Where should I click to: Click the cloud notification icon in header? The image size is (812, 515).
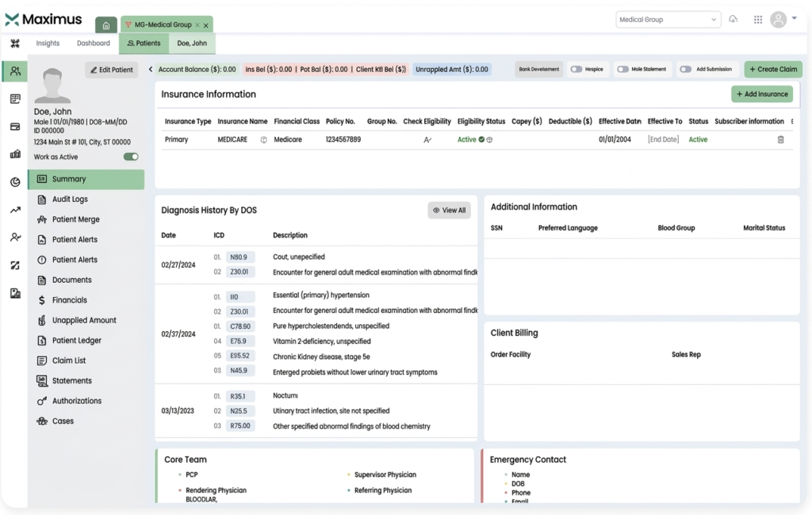tap(733, 20)
